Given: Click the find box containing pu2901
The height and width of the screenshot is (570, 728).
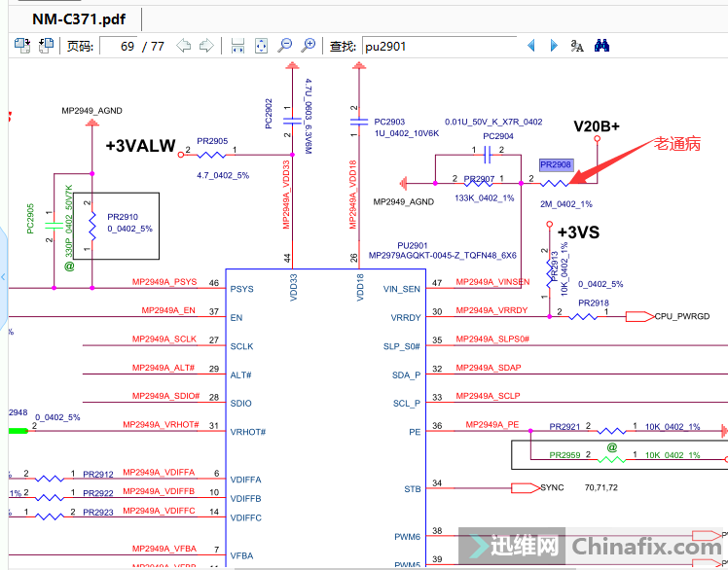Looking at the screenshot, I should pos(438,46).
